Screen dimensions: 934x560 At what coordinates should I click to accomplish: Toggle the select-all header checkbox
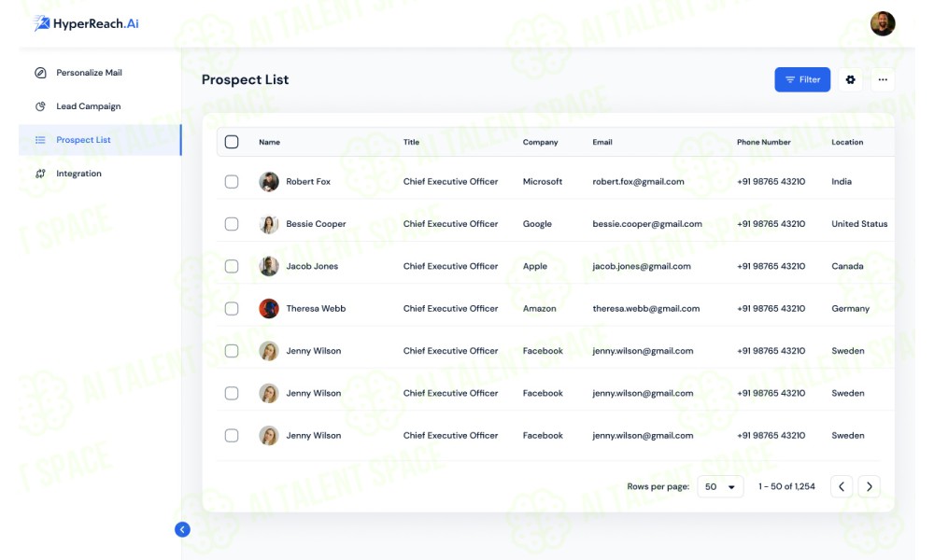(232, 142)
